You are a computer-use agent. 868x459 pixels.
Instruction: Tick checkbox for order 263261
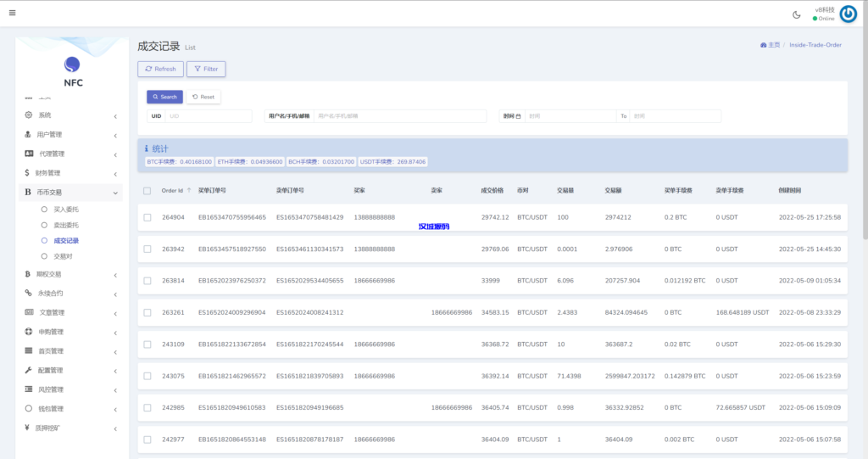pyautogui.click(x=147, y=312)
